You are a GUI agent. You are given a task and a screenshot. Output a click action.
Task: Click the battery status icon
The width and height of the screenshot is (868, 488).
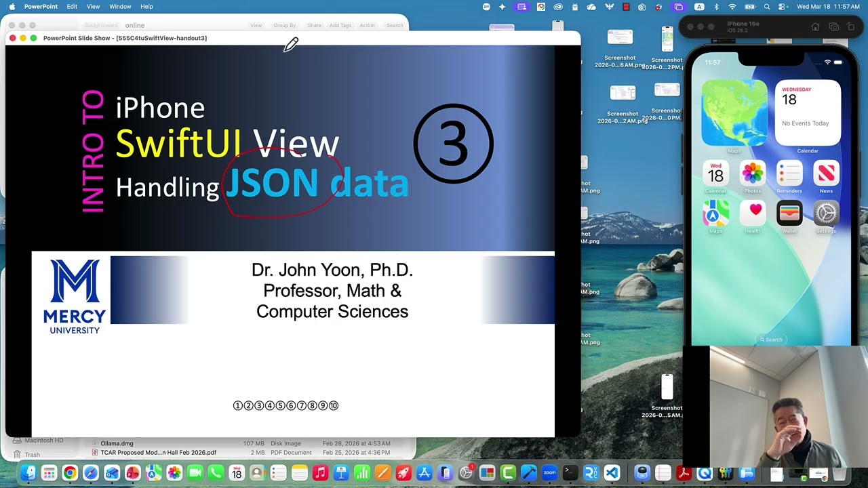pos(749,6)
